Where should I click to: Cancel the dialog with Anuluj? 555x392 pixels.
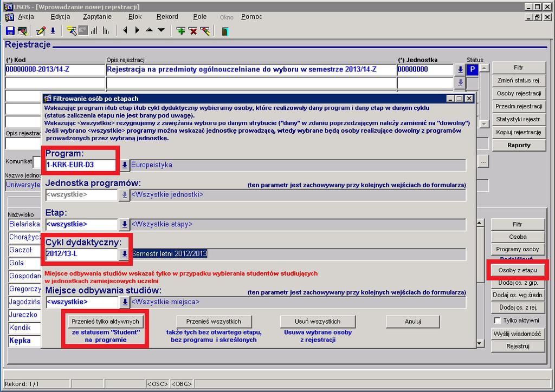click(412, 322)
